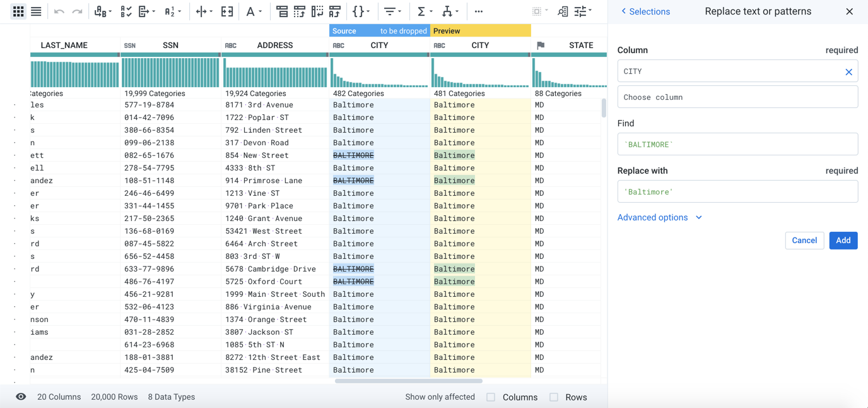868x408 pixels.
Task: Click the Choose column field
Action: coord(737,97)
